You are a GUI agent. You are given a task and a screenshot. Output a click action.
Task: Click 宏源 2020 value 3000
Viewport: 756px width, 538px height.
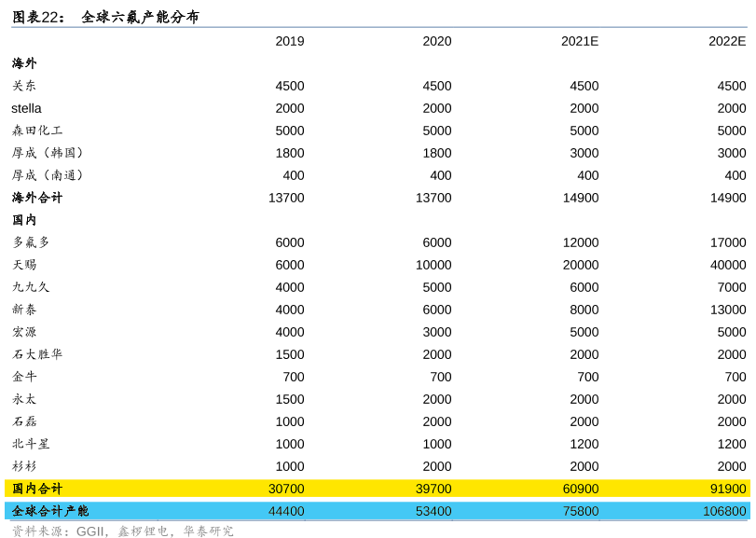coord(437,332)
